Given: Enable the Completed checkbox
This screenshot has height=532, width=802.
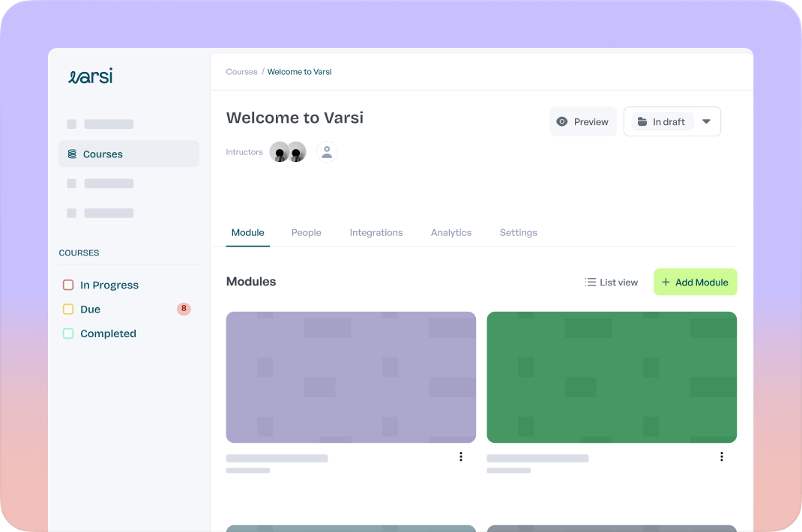Looking at the screenshot, I should point(68,333).
